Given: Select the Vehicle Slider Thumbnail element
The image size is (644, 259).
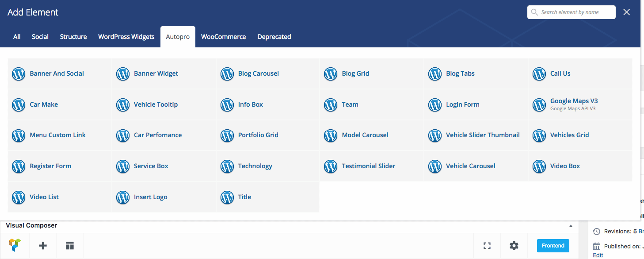Looking at the screenshot, I should coord(476,135).
